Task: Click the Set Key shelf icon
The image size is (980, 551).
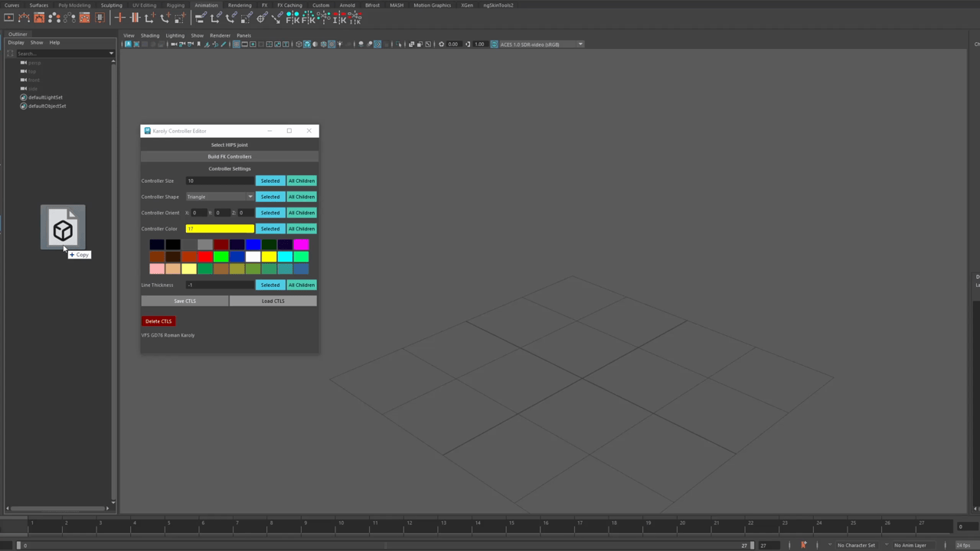Action: point(119,18)
